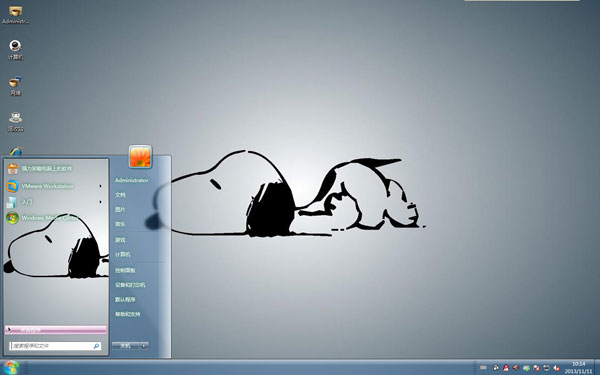Open 控制面板 Control Panel

(126, 271)
